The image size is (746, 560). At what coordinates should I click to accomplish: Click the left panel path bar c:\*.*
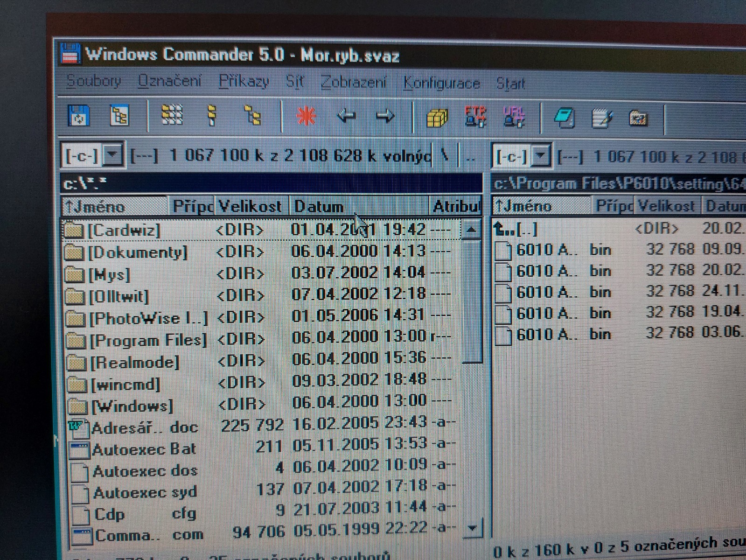tap(272, 183)
